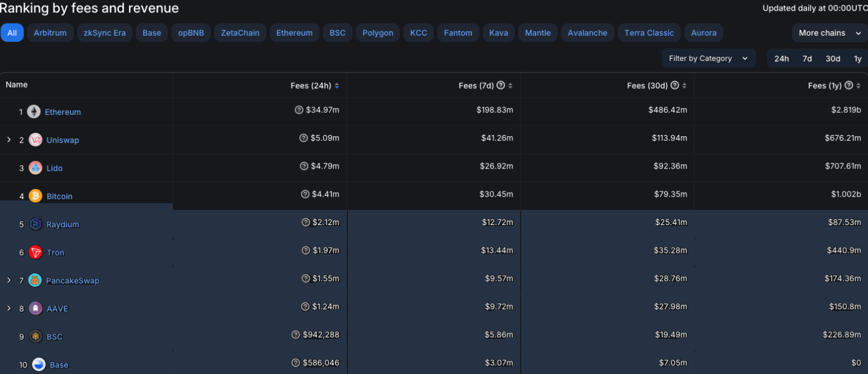Screen dimensions: 868x374
Task: Click the Raydium protocol icon
Action: point(35,224)
